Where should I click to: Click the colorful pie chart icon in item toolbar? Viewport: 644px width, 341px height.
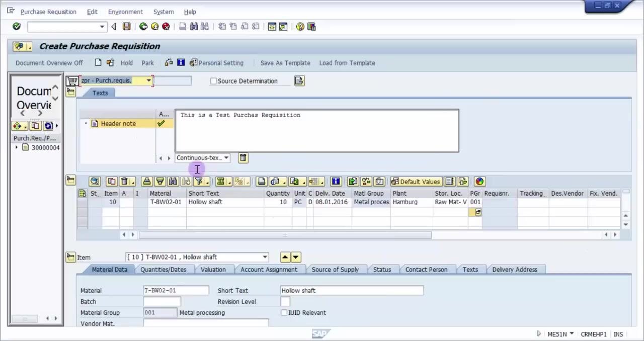tap(479, 182)
